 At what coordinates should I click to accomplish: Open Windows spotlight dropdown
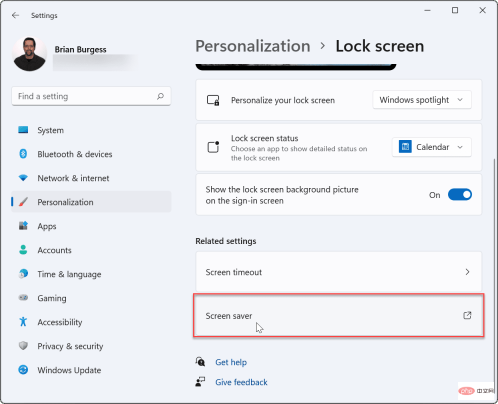pos(422,100)
